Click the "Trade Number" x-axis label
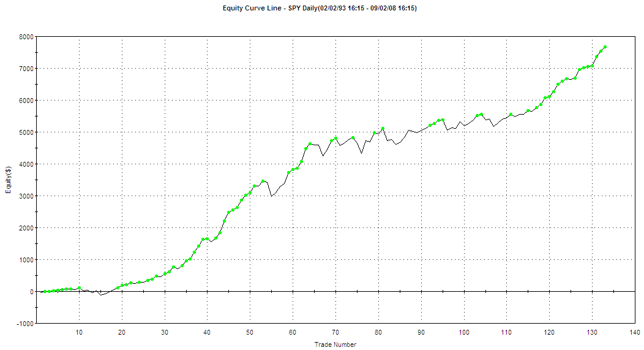 tap(335, 344)
